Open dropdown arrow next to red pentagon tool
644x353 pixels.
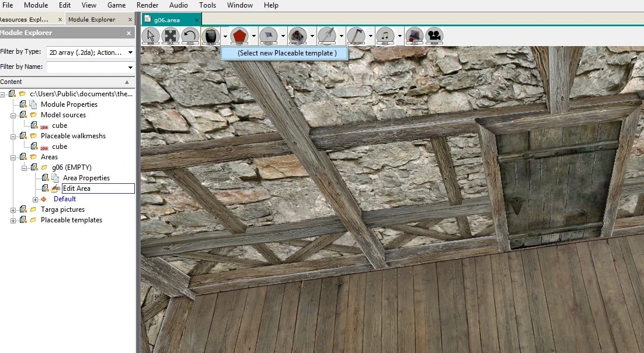pos(254,36)
